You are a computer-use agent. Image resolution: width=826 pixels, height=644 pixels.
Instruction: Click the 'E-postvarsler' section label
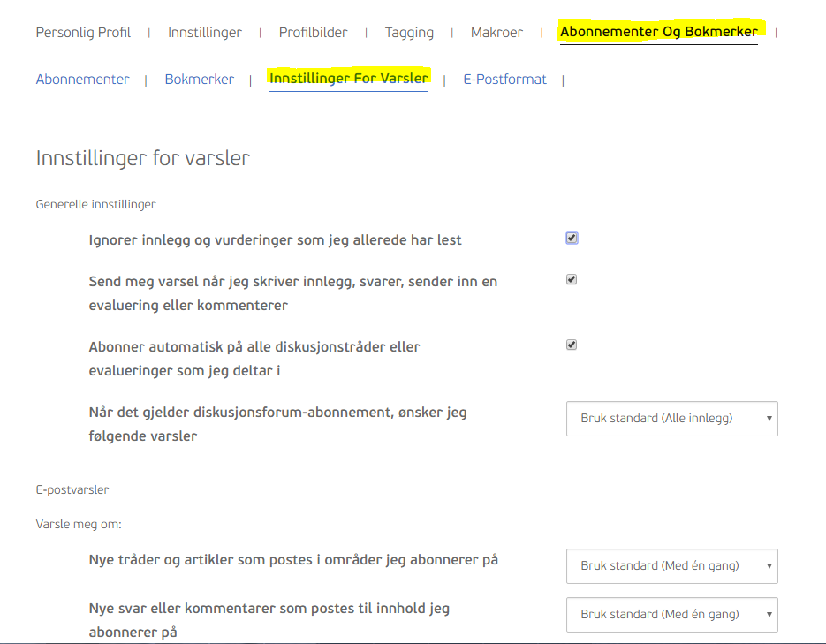72,489
